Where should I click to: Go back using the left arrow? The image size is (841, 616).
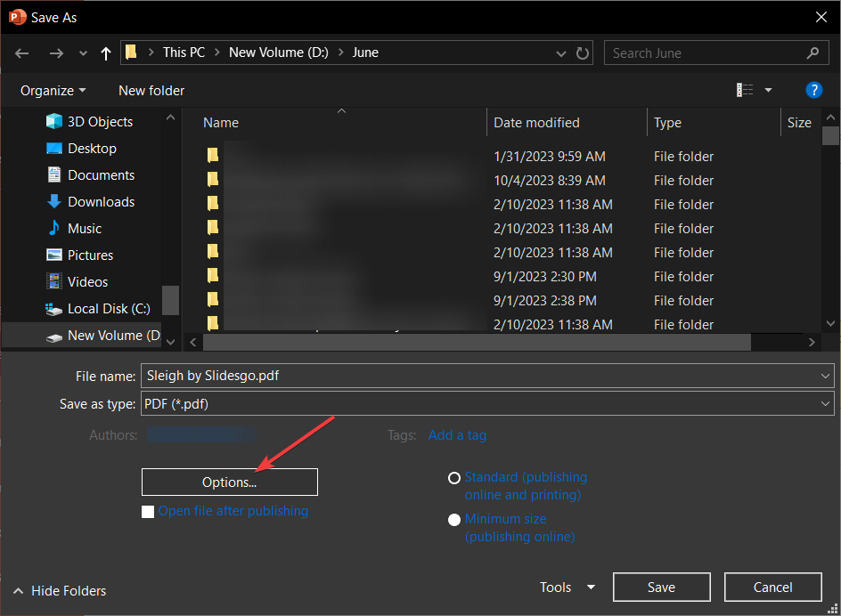pyautogui.click(x=22, y=53)
